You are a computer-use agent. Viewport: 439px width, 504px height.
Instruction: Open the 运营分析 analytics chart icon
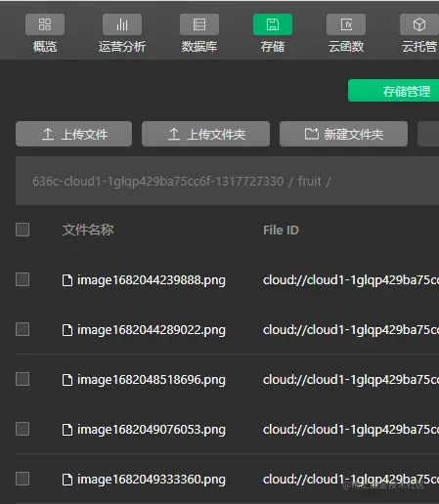point(122,24)
